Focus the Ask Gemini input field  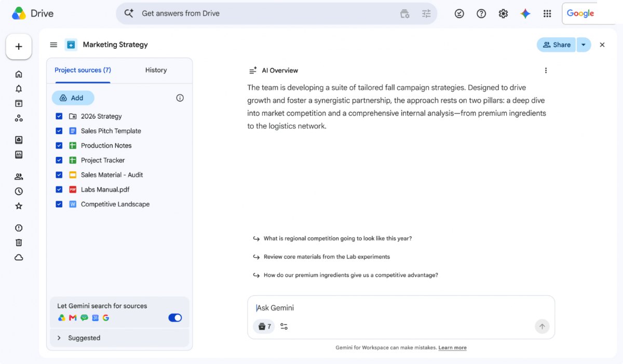pyautogui.click(x=401, y=308)
